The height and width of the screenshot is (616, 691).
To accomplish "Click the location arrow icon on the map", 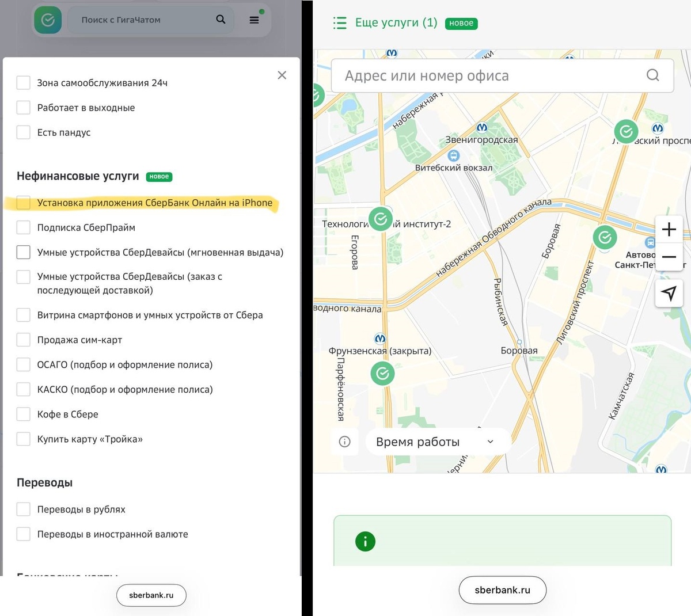I will pos(669,292).
